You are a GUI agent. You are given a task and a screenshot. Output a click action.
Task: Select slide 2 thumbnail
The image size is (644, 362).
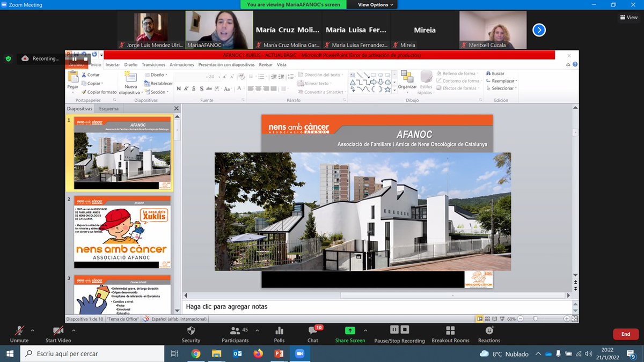click(123, 232)
